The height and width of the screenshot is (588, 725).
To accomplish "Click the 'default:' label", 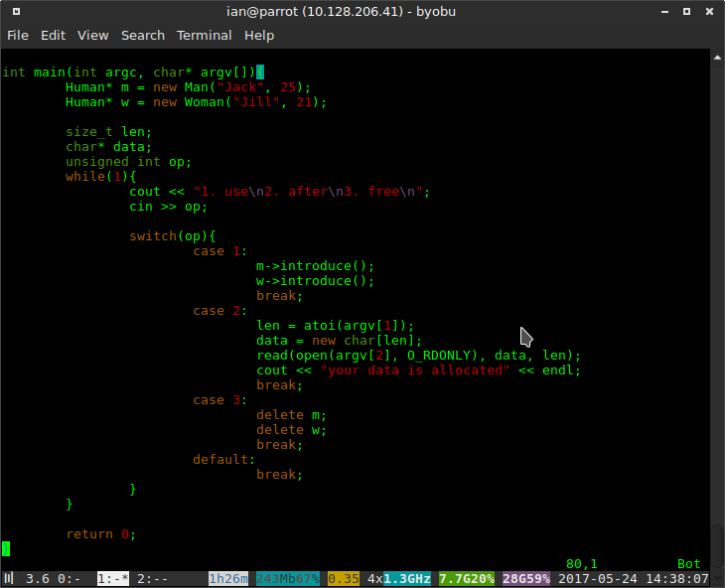I will (x=224, y=460).
